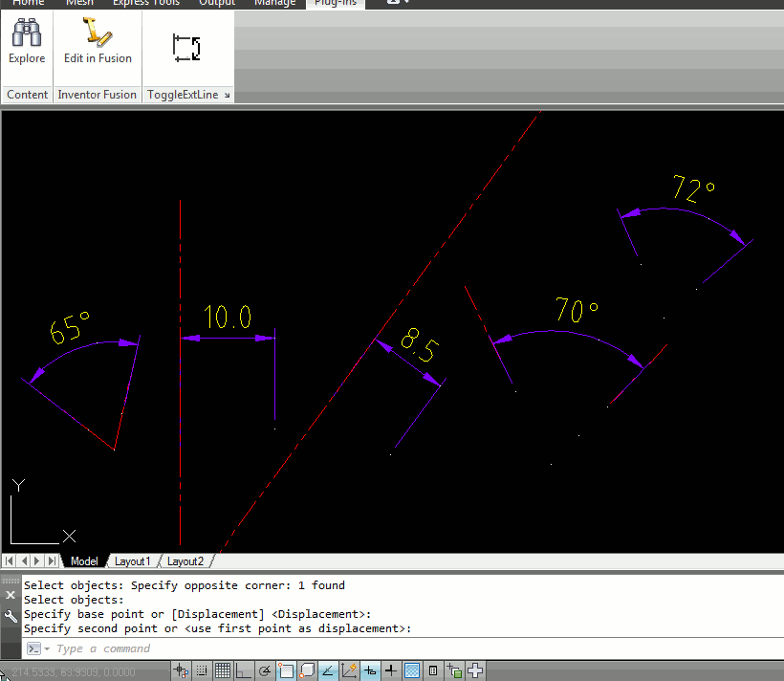Select the 10.0 linear dimension text

tap(228, 317)
